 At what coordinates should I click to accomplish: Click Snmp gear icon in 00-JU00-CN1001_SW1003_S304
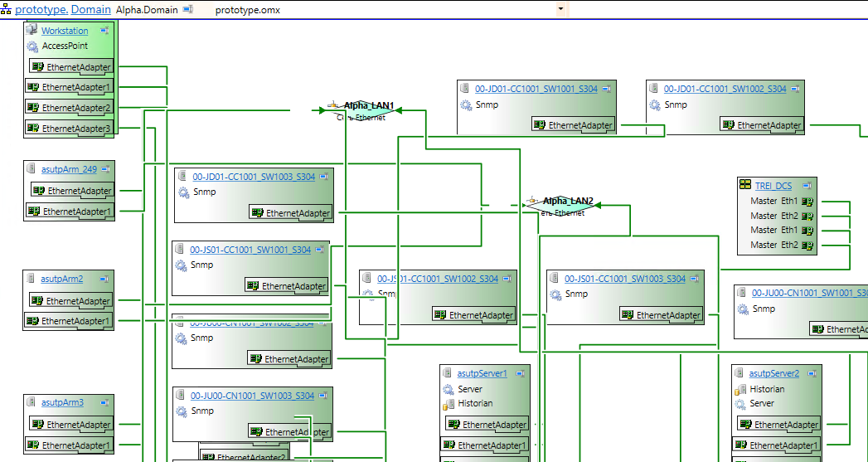[x=182, y=411]
